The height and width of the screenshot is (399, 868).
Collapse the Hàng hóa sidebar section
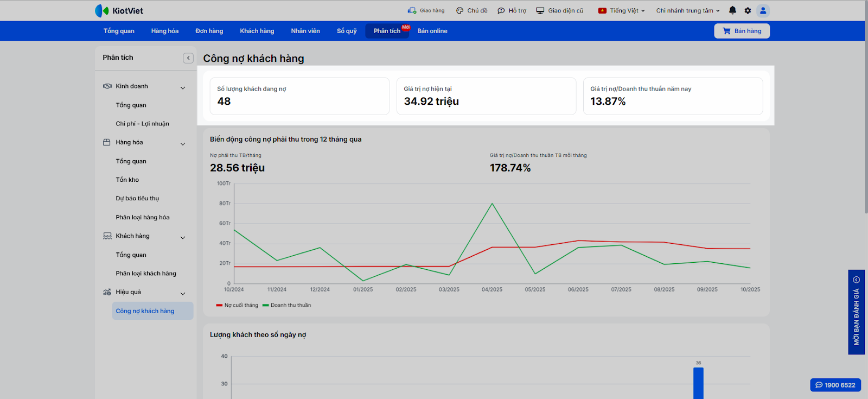pyautogui.click(x=183, y=144)
